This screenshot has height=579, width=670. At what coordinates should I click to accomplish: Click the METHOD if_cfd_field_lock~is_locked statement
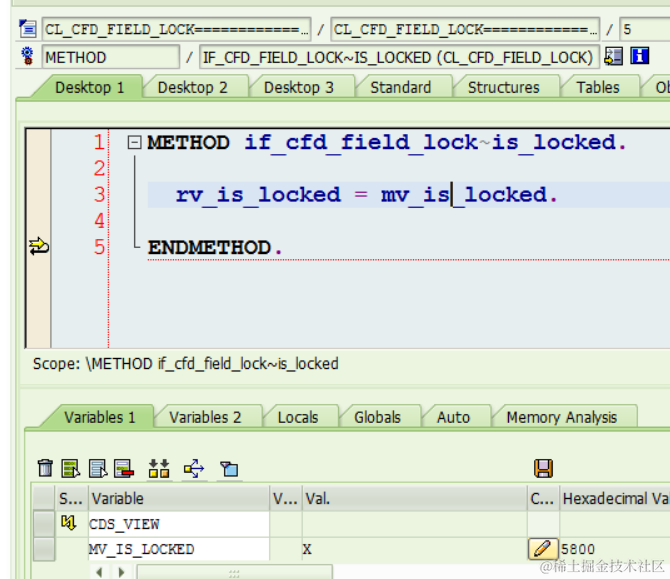[387, 142]
